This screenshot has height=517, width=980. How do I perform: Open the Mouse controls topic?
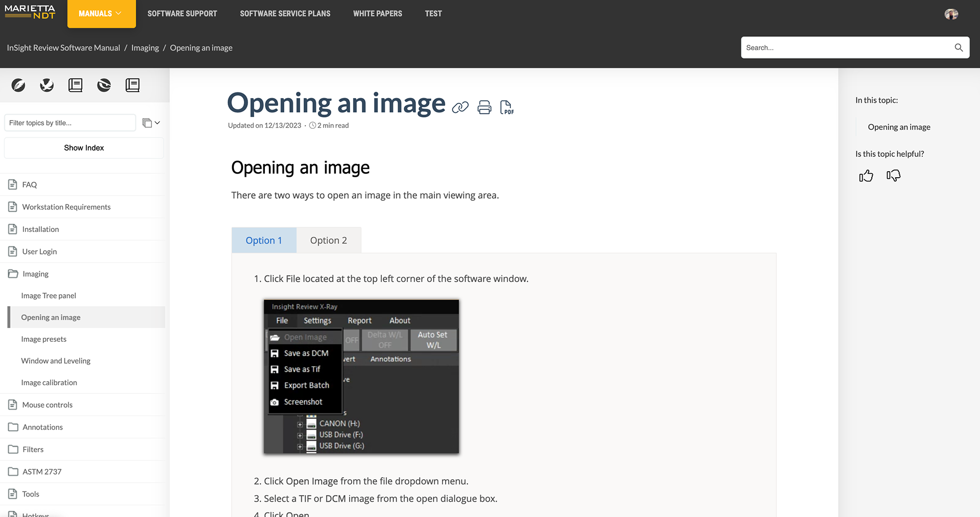[47, 405]
